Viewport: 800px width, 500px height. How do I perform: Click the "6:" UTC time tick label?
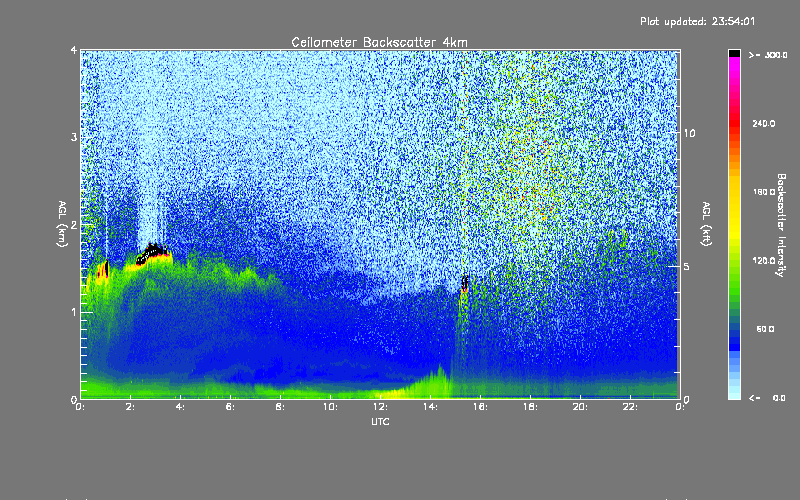click(230, 407)
